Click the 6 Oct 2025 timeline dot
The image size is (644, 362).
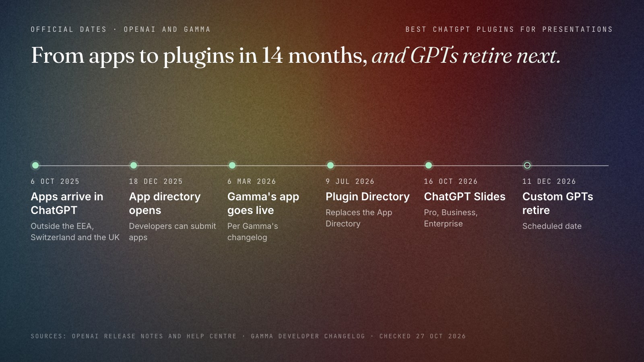(x=35, y=165)
